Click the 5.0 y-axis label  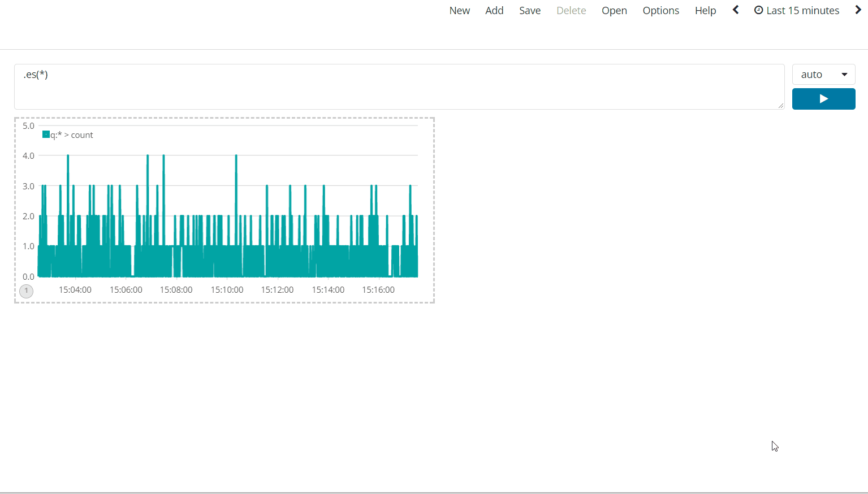click(x=28, y=125)
